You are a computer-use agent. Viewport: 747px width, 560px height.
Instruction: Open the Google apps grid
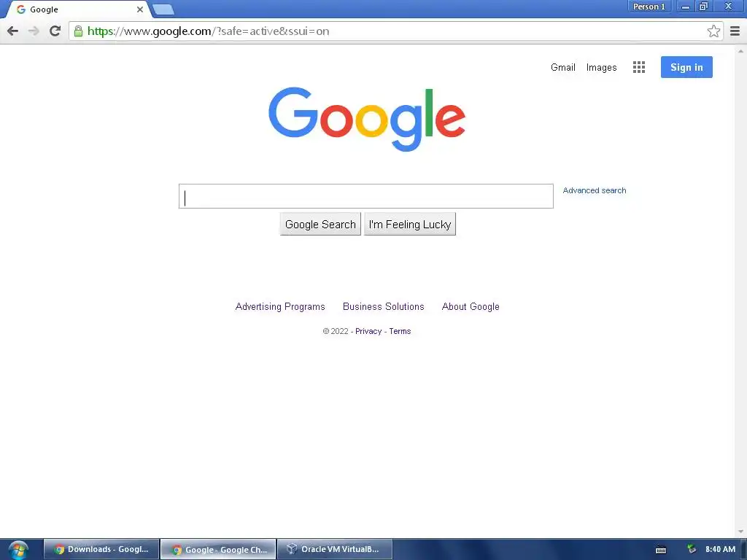[639, 67]
